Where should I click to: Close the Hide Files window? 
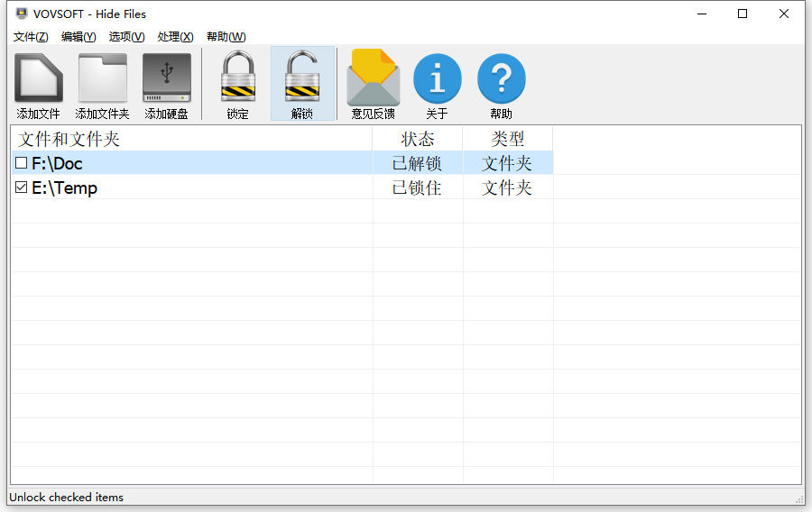pos(784,14)
